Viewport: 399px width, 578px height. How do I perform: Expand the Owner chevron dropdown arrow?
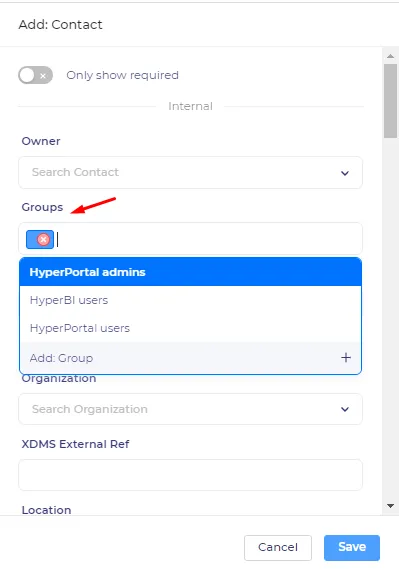pyautogui.click(x=345, y=173)
